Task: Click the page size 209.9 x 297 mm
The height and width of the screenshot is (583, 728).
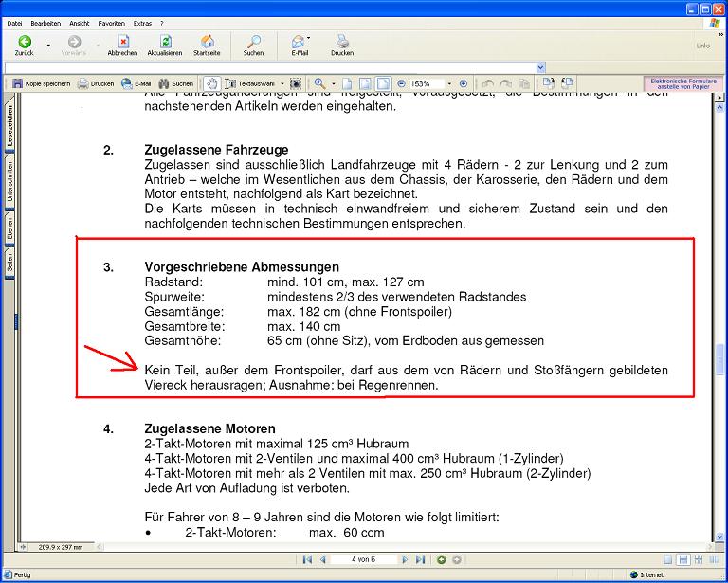Action: (x=61, y=547)
